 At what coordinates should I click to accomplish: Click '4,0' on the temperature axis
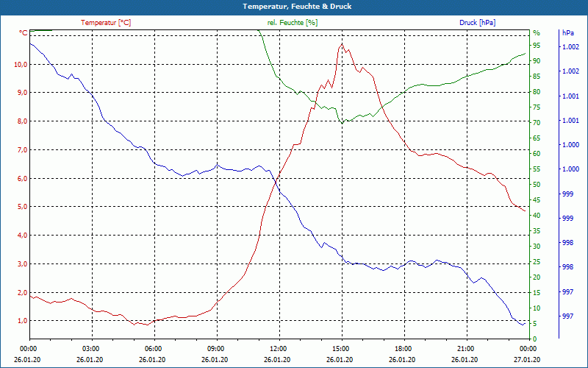coord(22,235)
